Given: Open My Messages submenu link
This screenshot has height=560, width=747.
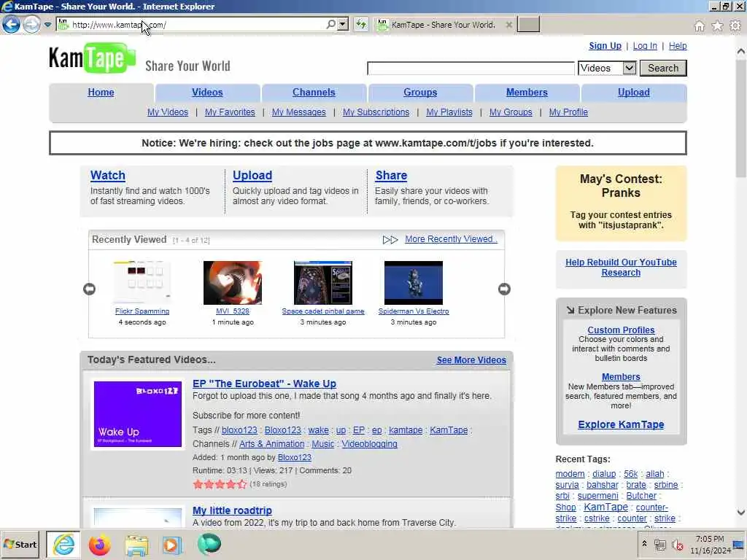Looking at the screenshot, I should [298, 112].
